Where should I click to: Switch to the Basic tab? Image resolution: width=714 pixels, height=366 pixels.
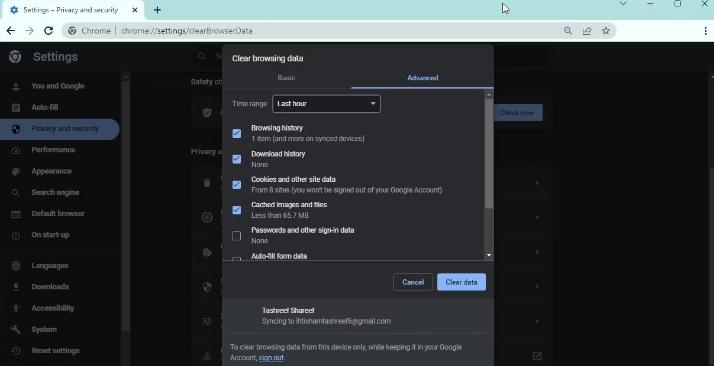pyautogui.click(x=286, y=78)
